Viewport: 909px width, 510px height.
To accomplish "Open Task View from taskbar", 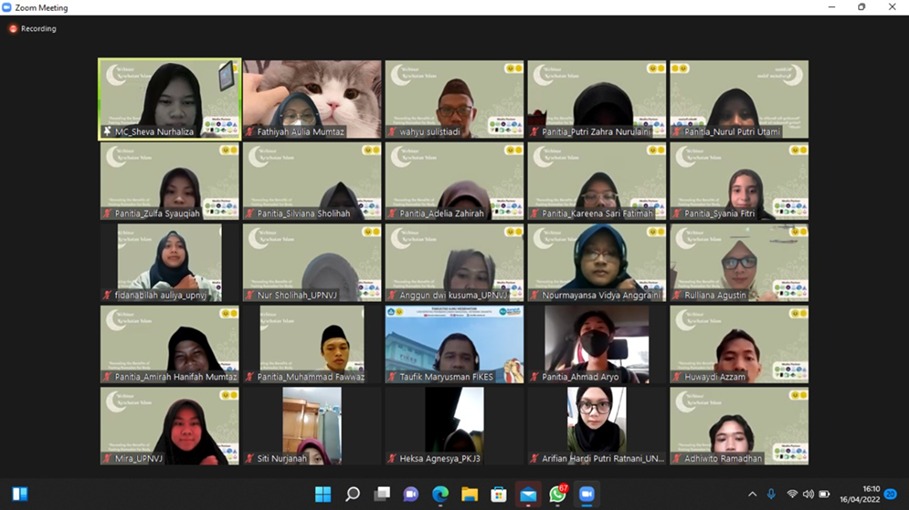I will 382,494.
